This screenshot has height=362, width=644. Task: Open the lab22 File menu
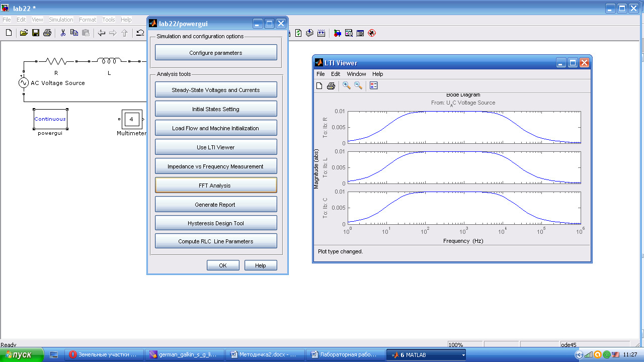7,20
